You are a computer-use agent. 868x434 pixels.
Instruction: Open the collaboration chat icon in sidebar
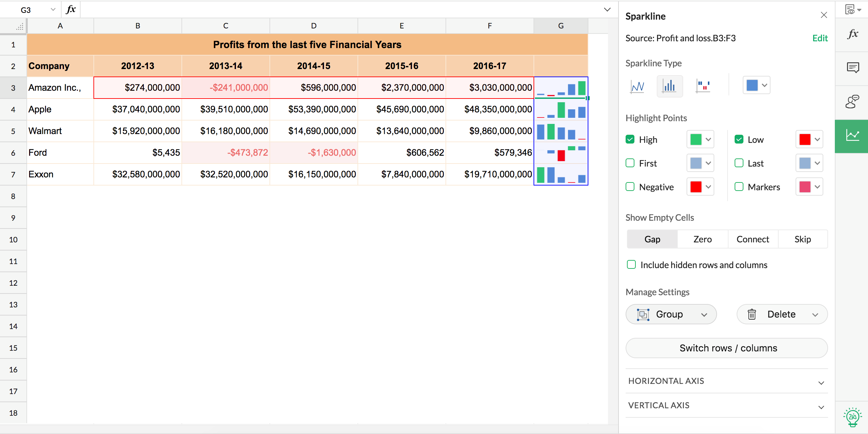(x=852, y=102)
